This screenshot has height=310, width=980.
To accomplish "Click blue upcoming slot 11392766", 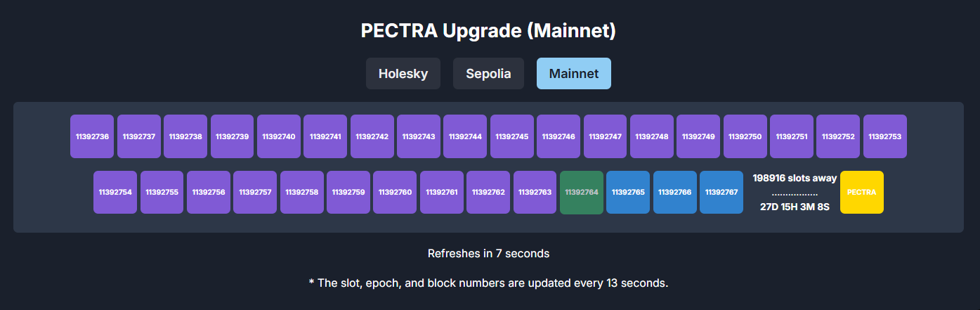I will (674, 192).
